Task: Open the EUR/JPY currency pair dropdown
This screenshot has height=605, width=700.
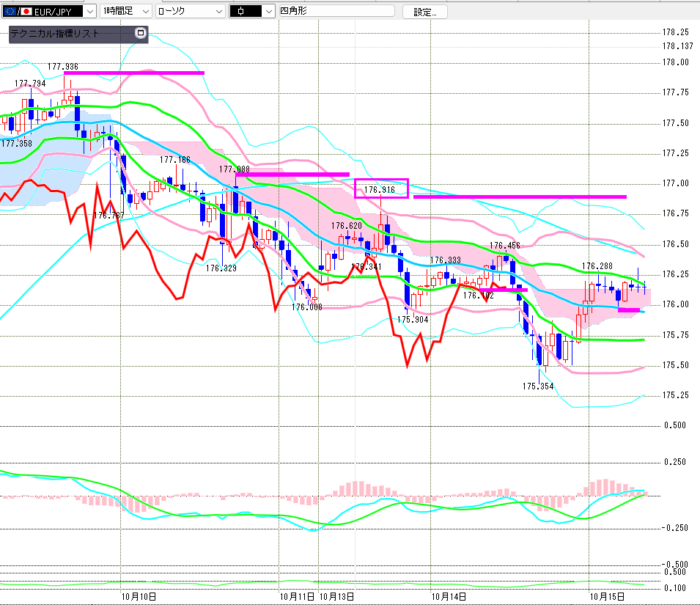Action: coord(89,12)
